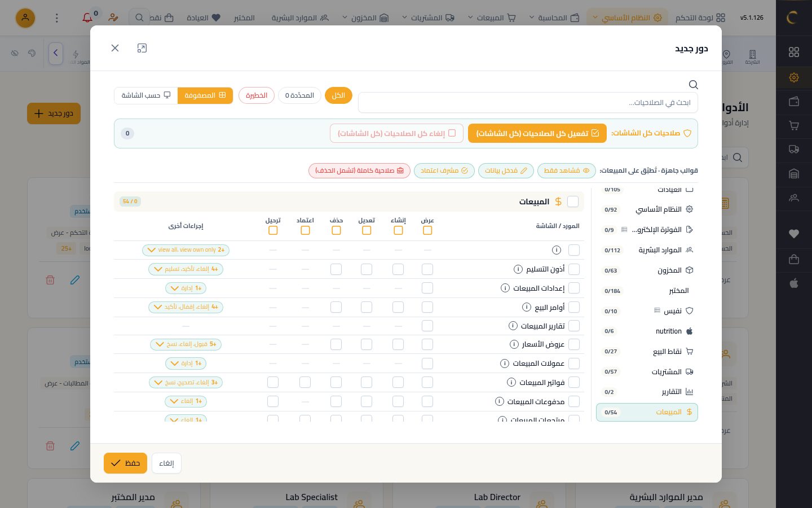Viewport: 812px width, 508px height.
Task: Apply the صلاحية كاملة (تشمل الحذف) template
Action: coord(359,170)
